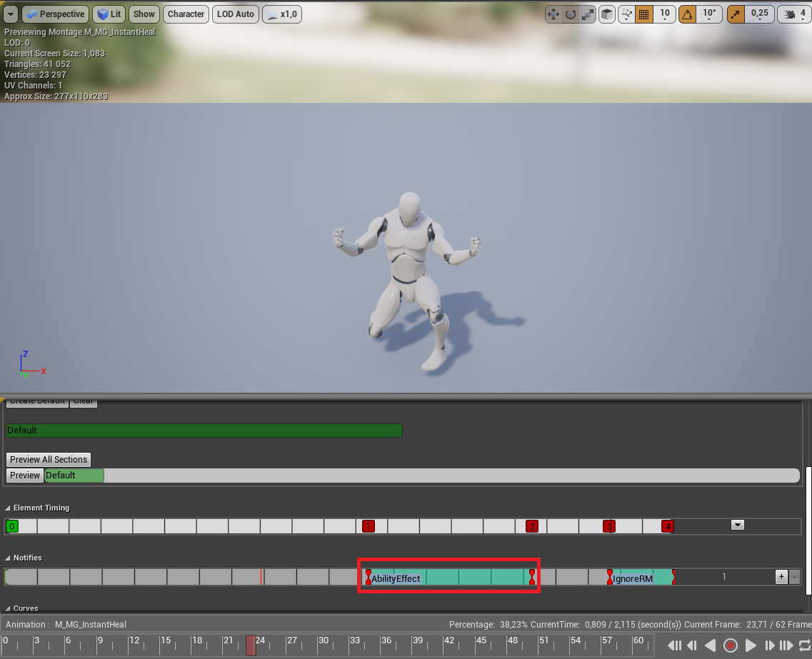Image resolution: width=812 pixels, height=659 pixels.
Task: Play the montage forward
Action: (x=751, y=645)
